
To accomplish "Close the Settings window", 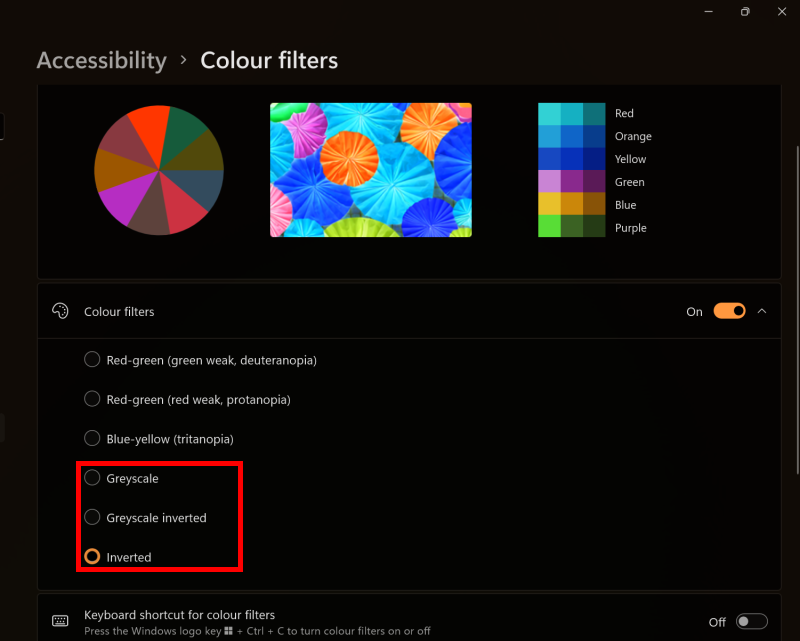I will 783,11.
